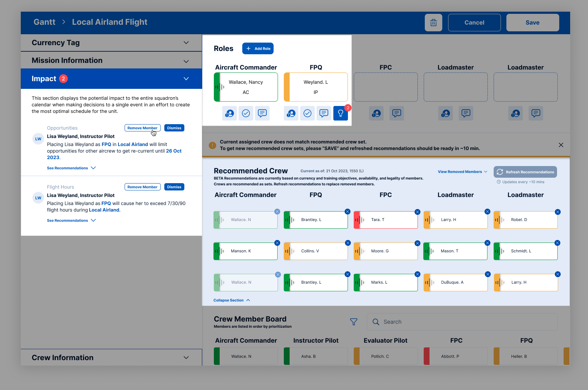Image resolution: width=588 pixels, height=390 pixels.
Task: Click the Save button
Action: [533, 23]
